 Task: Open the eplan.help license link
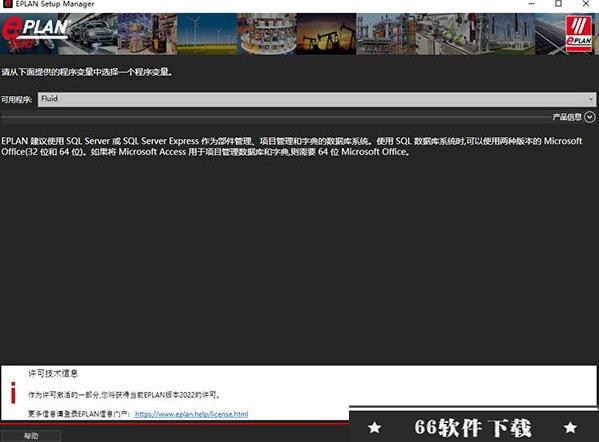(x=191, y=414)
